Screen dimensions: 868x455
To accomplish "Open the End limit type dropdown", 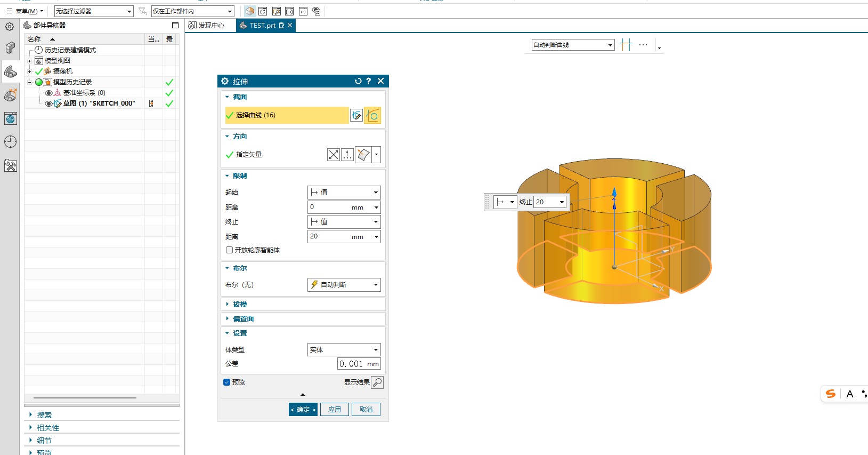I will coord(344,222).
